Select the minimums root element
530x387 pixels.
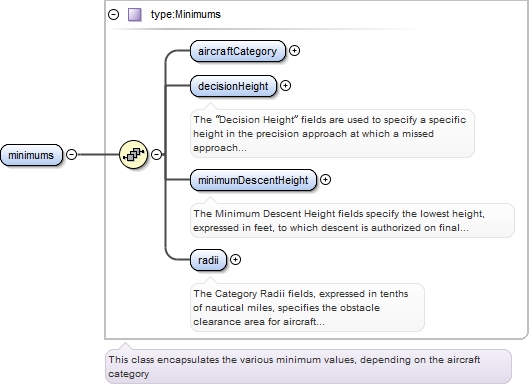pyautogui.click(x=31, y=155)
